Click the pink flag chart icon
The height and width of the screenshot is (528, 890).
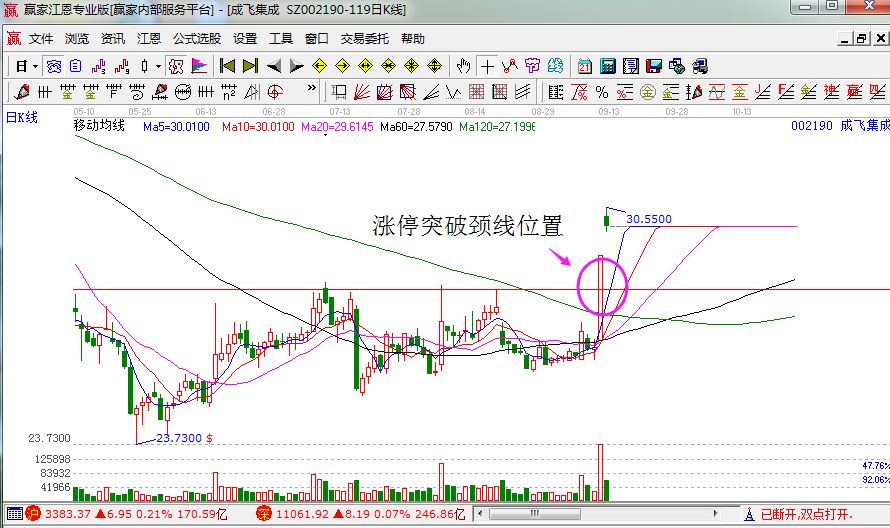(199, 66)
